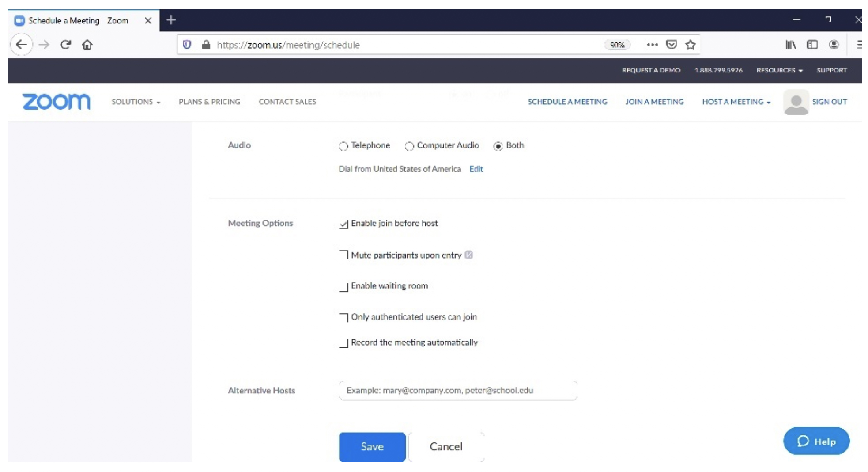Screen dimensions: 868x472
Task: Expand the Resources dropdown
Action: coord(780,70)
